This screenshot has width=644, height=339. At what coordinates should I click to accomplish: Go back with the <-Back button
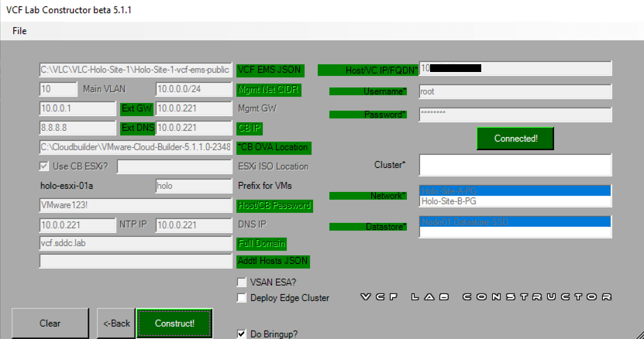(116, 323)
